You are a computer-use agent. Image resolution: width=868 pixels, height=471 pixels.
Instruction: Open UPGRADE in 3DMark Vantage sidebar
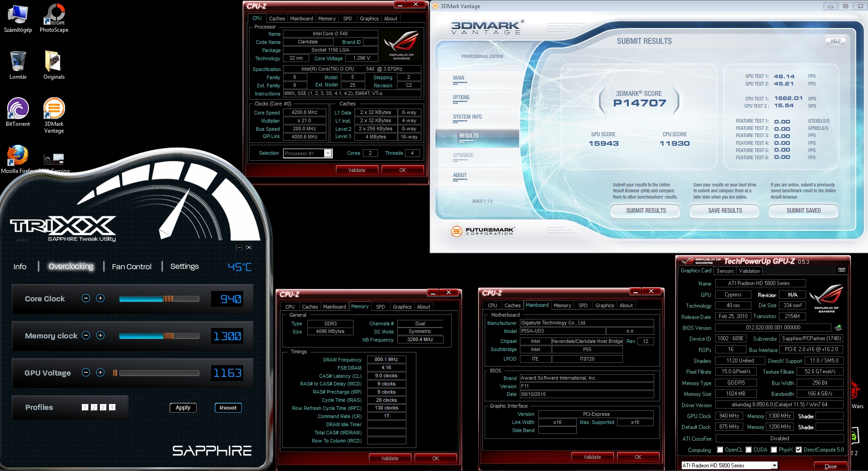463,155
